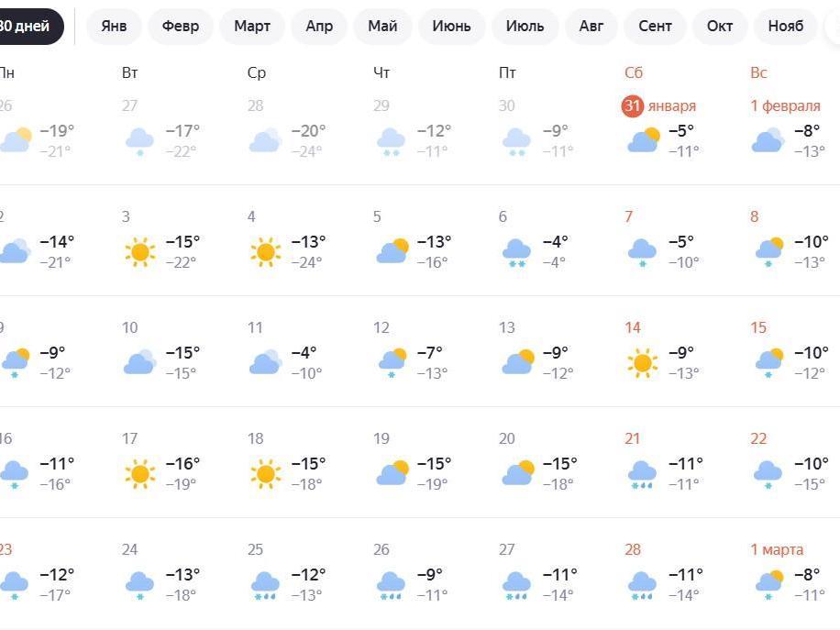Click the sun icon on February 14
This screenshot has height=630, width=840.
[643, 363]
